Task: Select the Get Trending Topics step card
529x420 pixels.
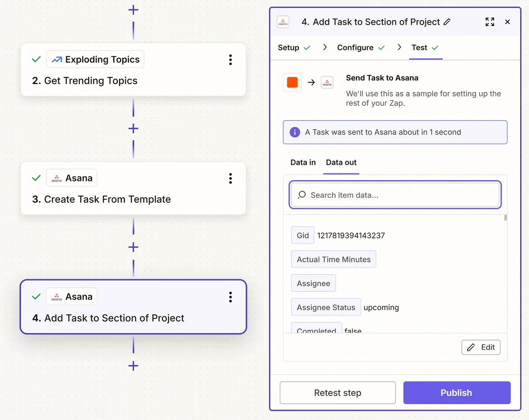Action: coord(133,70)
